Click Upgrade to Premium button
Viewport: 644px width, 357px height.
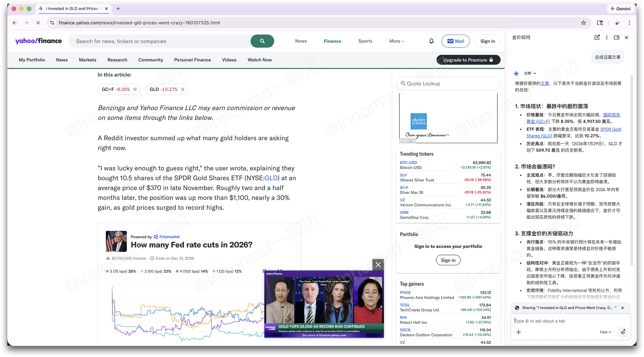(x=468, y=60)
